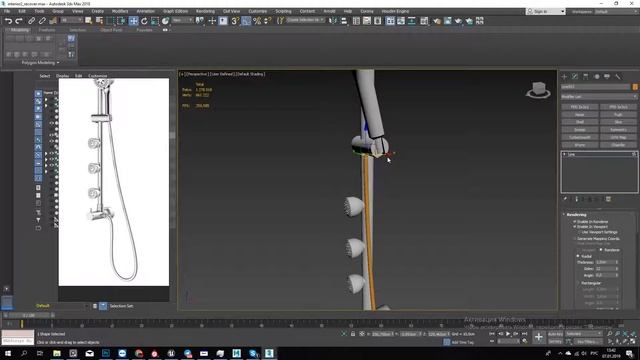Screen dimensions: 640x360
Task: Open the Sign In dropdown
Action: (546, 11)
